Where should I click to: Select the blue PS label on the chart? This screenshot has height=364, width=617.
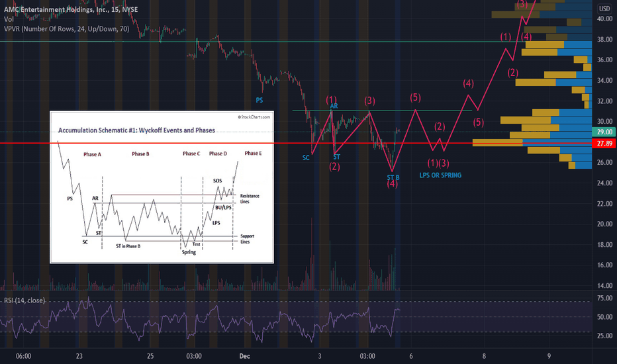click(x=260, y=101)
